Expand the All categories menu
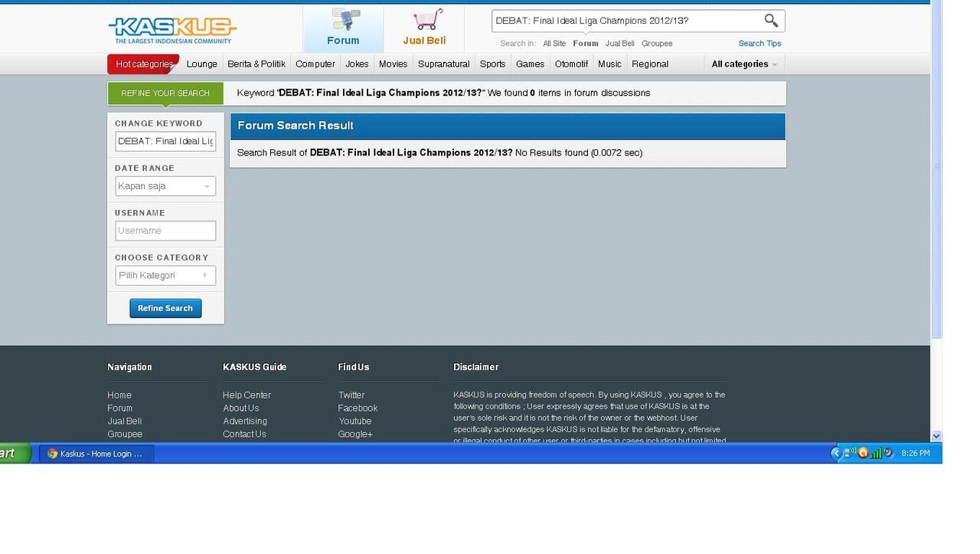The height and width of the screenshot is (554, 980). pos(744,64)
